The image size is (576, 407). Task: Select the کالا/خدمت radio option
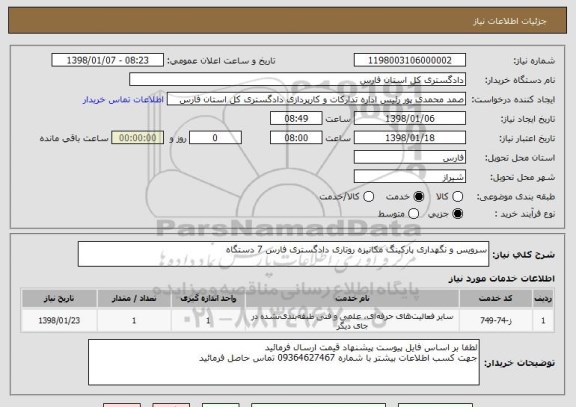368,197
